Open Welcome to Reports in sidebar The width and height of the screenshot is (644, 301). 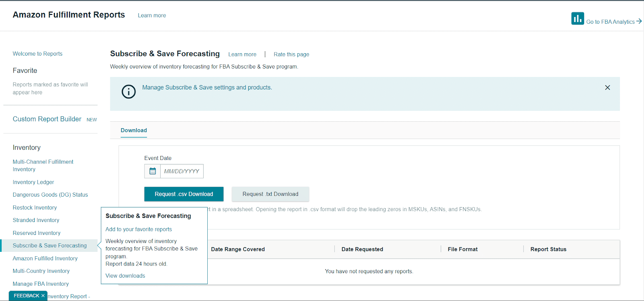37,54
